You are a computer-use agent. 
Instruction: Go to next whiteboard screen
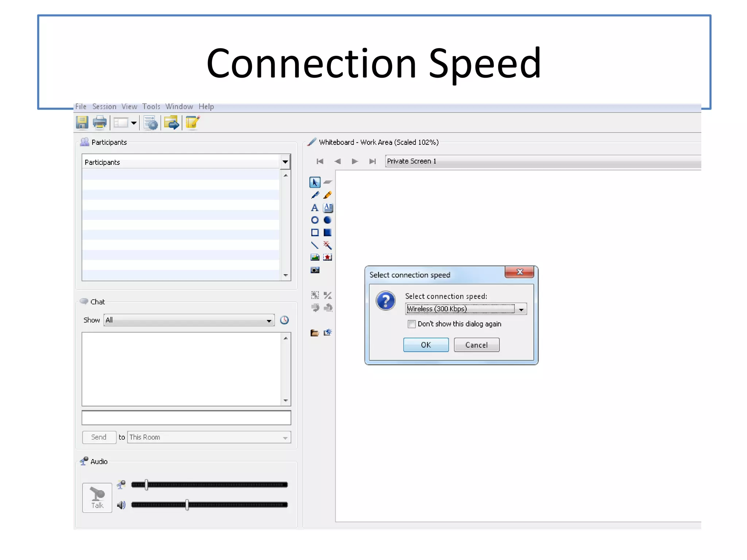pos(355,162)
